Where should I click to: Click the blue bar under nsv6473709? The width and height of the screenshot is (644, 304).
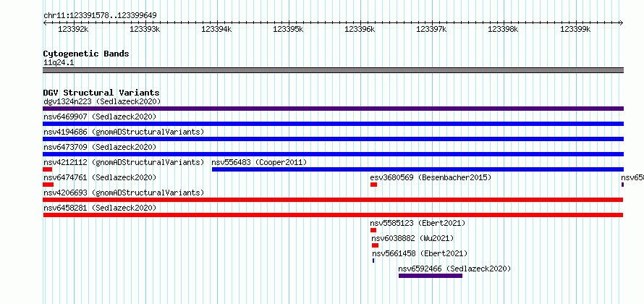click(333, 154)
